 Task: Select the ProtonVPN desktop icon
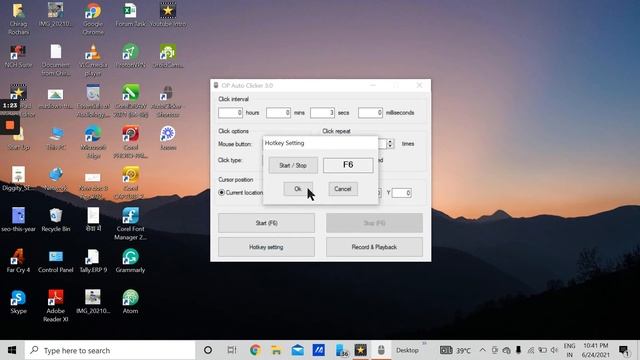pyautogui.click(x=130, y=56)
